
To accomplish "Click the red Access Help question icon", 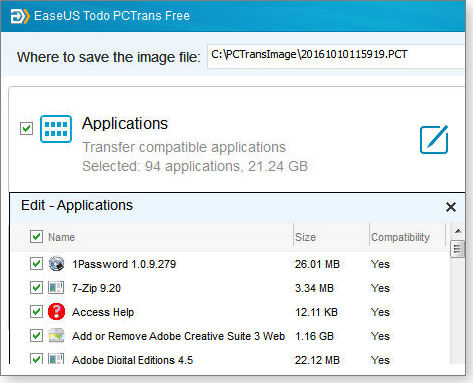I will pyautogui.click(x=56, y=312).
